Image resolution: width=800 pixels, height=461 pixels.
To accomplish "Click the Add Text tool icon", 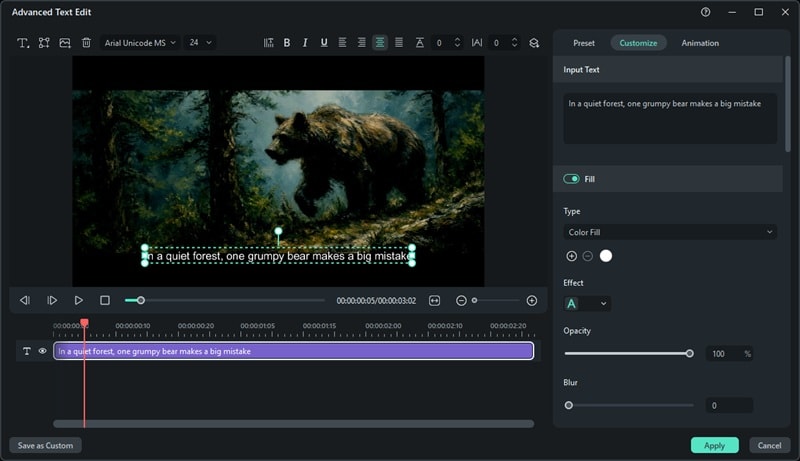I will [x=23, y=43].
